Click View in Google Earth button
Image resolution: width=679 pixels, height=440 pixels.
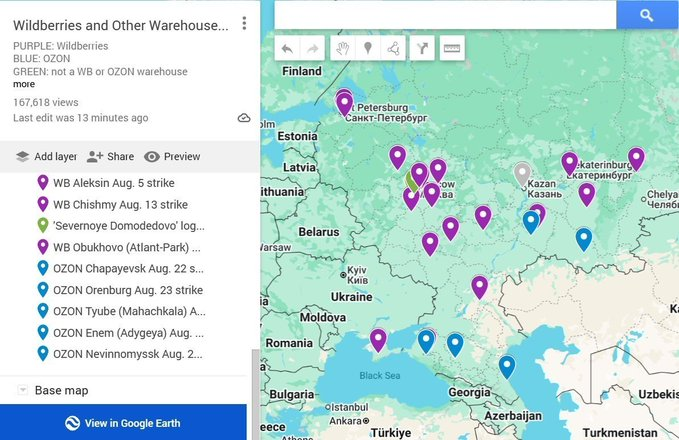click(123, 423)
